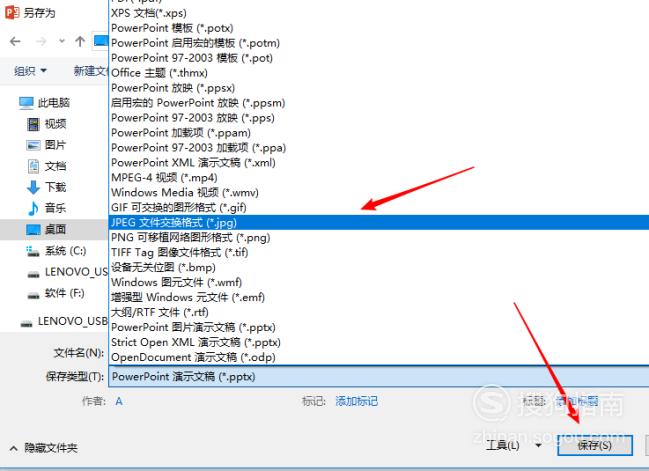Click the 添加标记 link

(356, 401)
